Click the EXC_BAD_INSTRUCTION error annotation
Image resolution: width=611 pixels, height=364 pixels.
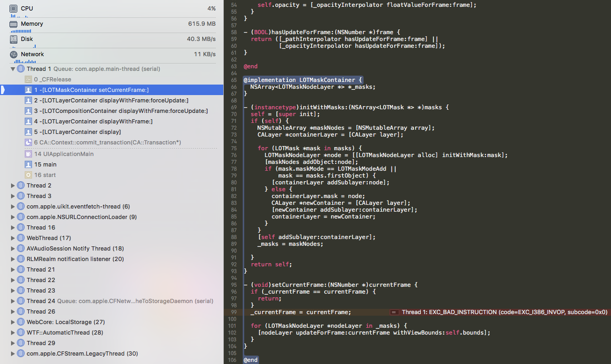(500, 312)
